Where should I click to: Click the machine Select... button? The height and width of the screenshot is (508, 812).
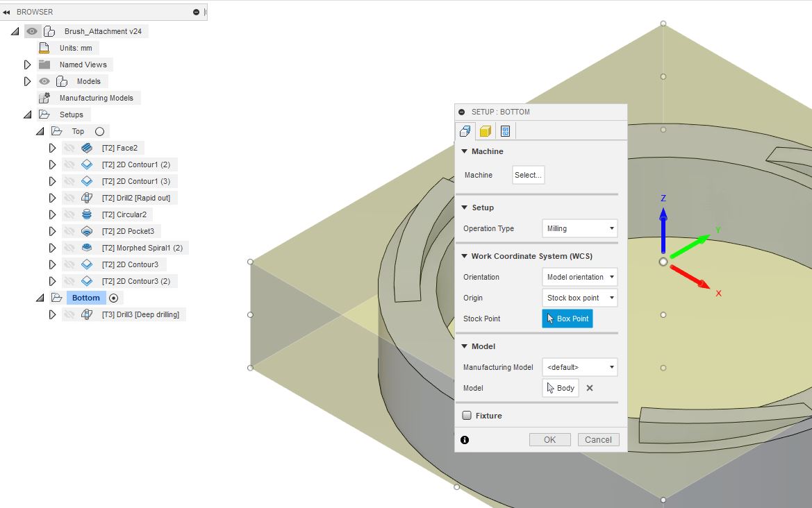click(x=528, y=175)
